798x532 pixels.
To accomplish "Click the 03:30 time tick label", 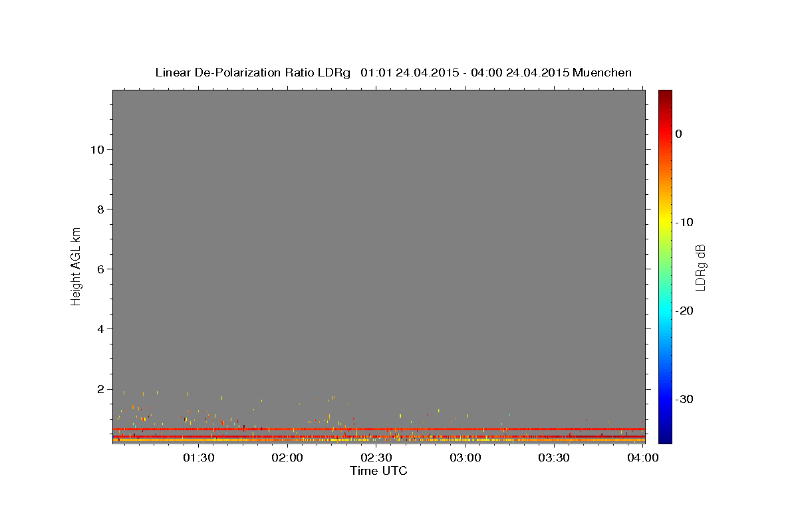I will pos(554,458).
